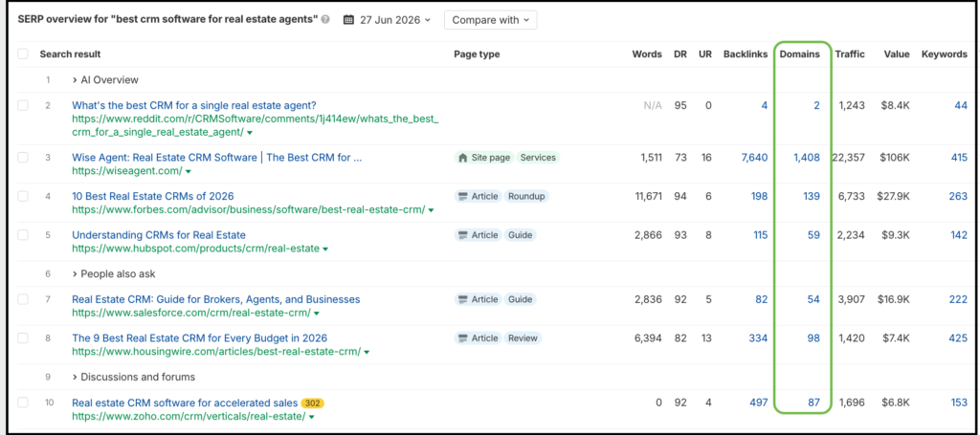Click the 87 domains value for Zoho
This screenshot has width=980, height=435.
[813, 402]
